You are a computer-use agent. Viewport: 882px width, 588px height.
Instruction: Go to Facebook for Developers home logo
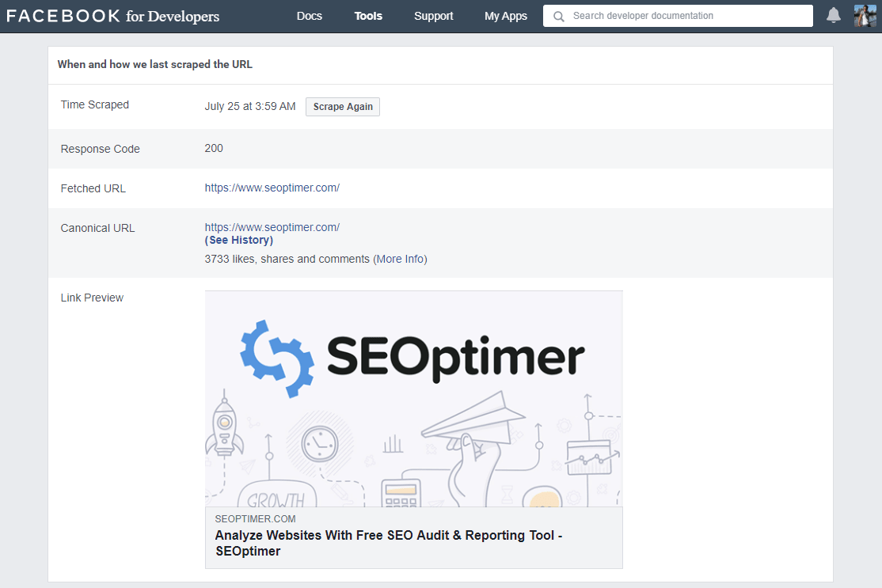(x=113, y=16)
